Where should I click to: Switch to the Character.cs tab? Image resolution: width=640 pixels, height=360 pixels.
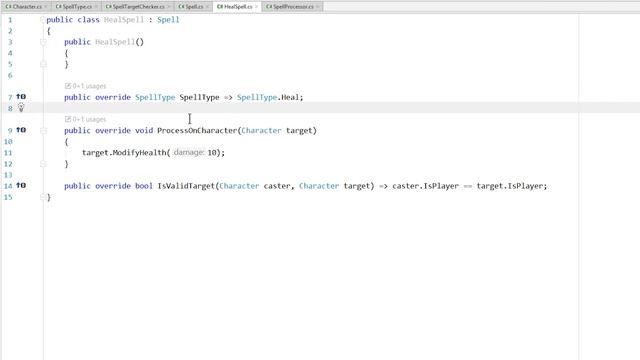[27, 7]
